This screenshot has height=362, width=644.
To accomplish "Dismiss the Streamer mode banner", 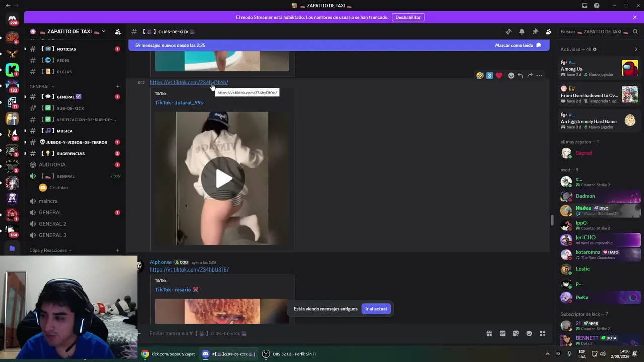I will (635, 17).
